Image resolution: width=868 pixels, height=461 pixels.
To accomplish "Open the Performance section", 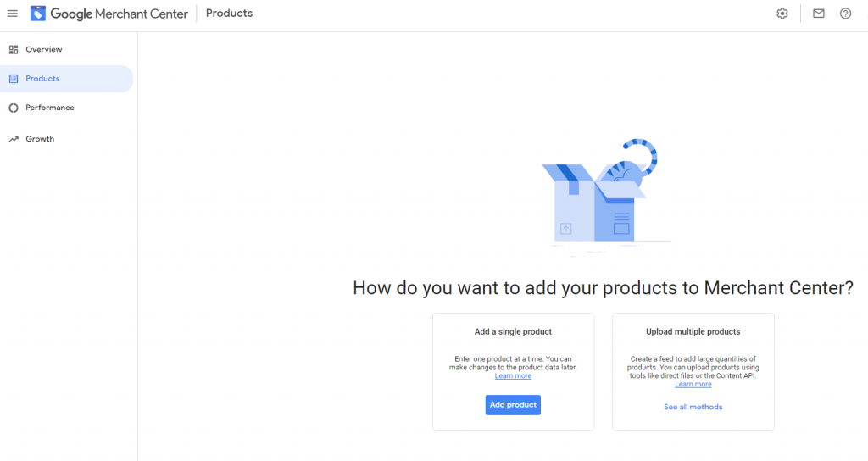I will click(50, 108).
